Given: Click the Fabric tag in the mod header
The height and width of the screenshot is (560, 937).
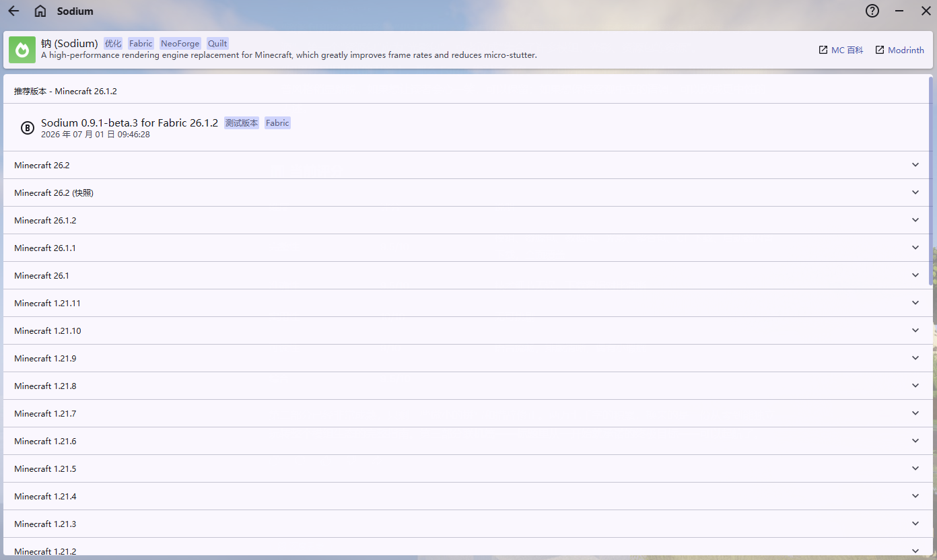Looking at the screenshot, I should [141, 44].
